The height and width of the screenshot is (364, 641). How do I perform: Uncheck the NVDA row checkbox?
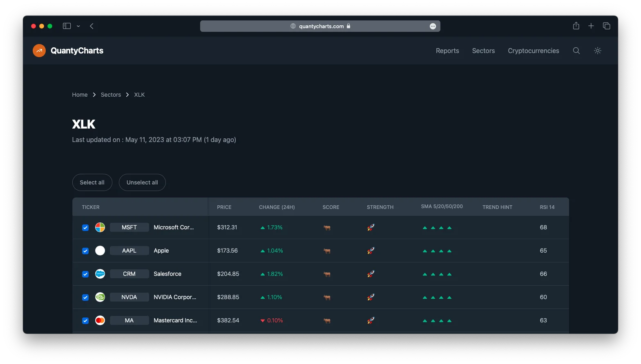pyautogui.click(x=85, y=297)
